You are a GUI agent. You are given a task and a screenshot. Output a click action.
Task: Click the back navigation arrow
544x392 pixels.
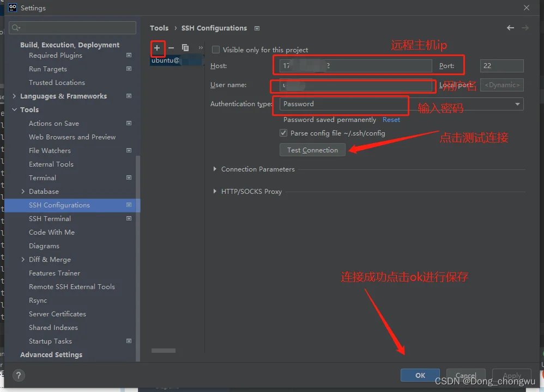coord(510,28)
